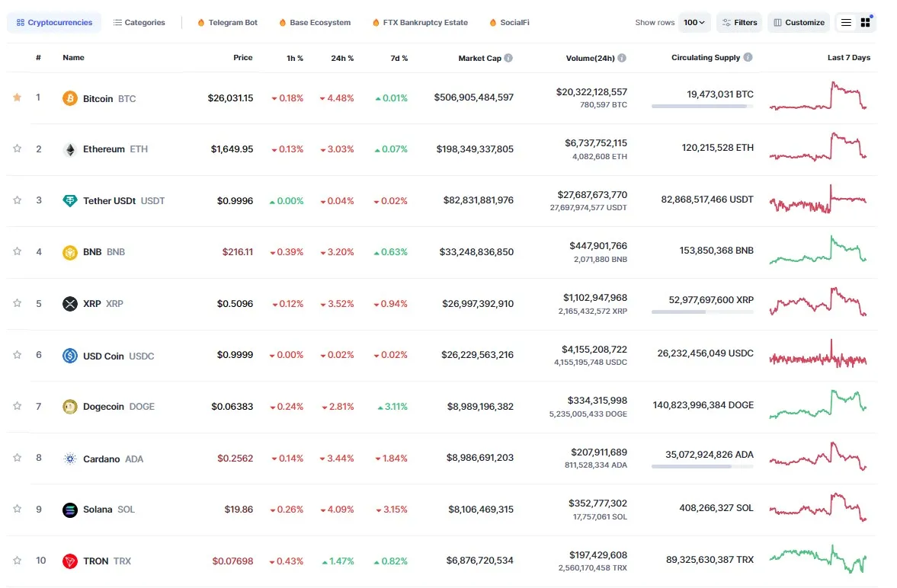Viewport: 897px width, 588px height.
Task: Open the FTX Bankruptcy Estate category
Action: click(x=420, y=22)
